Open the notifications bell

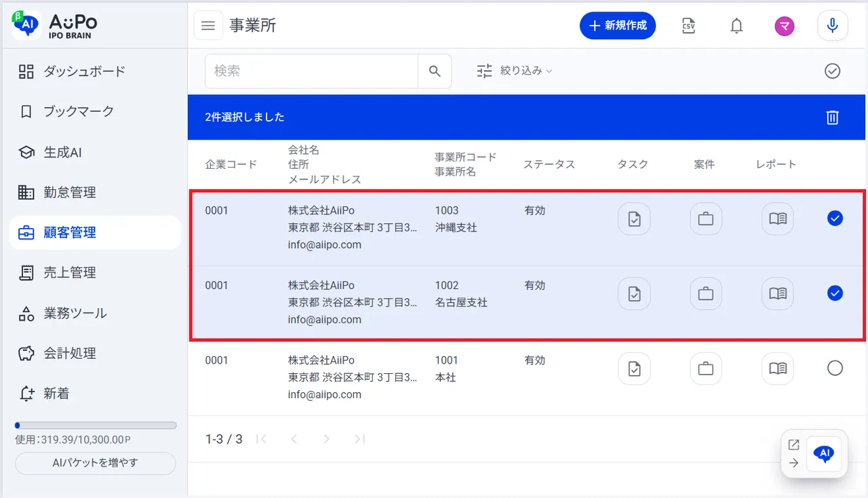coord(736,26)
